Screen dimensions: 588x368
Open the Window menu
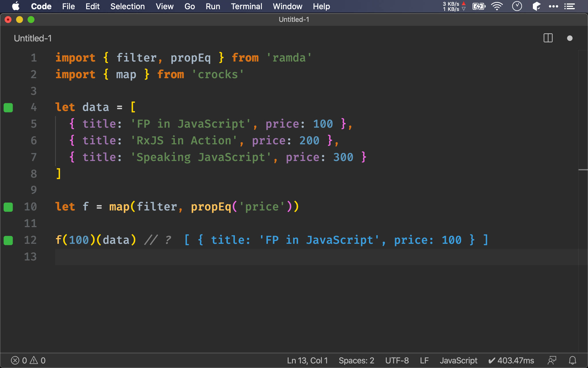287,6
